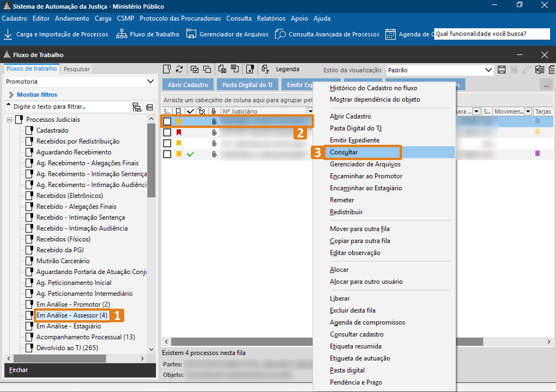Screen dimensions: 556x392
Task: Click the Excel export icon
Action: (539, 70)
